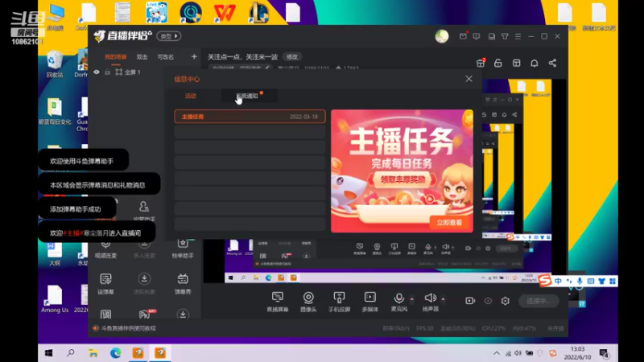Toggle visibility eye of 全屏 1 source
The image size is (644, 362).
[97, 72]
